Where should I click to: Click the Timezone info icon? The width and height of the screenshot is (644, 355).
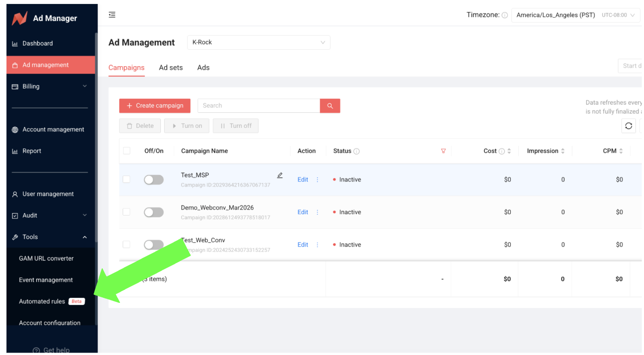505,15
